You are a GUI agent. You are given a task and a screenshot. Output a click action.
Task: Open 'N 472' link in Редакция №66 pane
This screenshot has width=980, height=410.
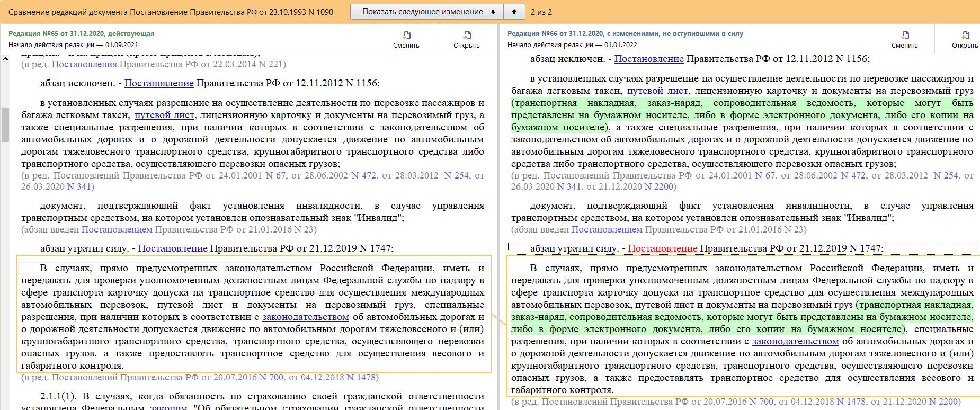tap(853, 175)
